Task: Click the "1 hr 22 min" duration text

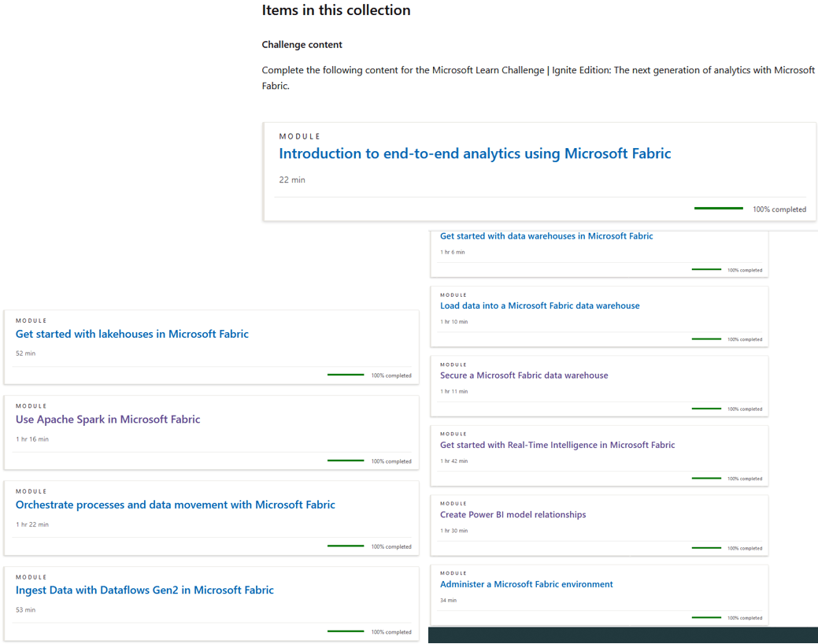Action: click(31, 524)
